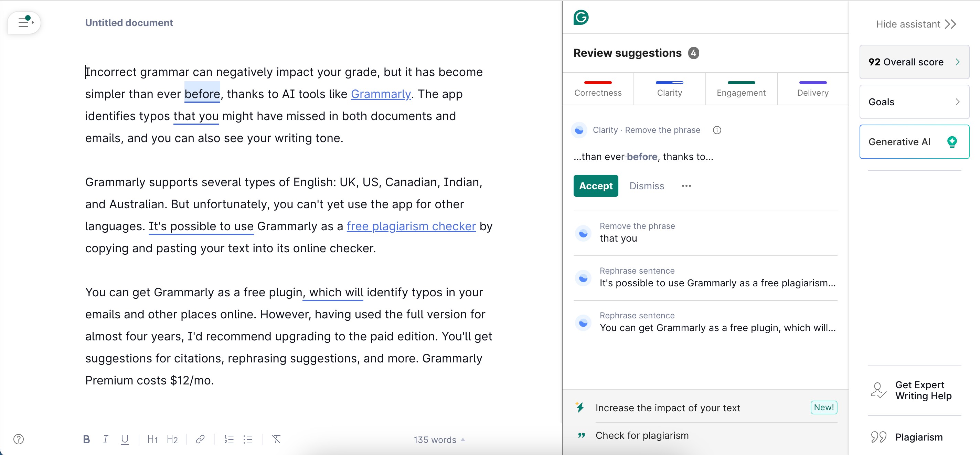Click the clarity icon next to 'that you'
Image resolution: width=980 pixels, height=455 pixels.
click(583, 234)
